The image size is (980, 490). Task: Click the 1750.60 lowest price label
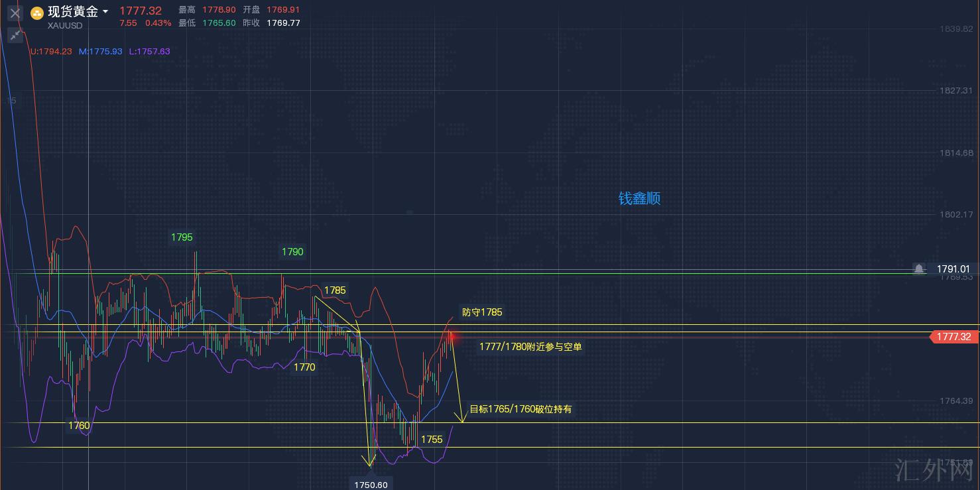(371, 485)
